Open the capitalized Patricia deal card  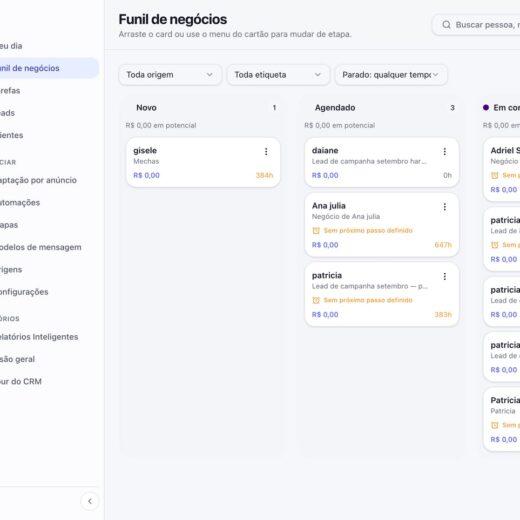pos(502,419)
